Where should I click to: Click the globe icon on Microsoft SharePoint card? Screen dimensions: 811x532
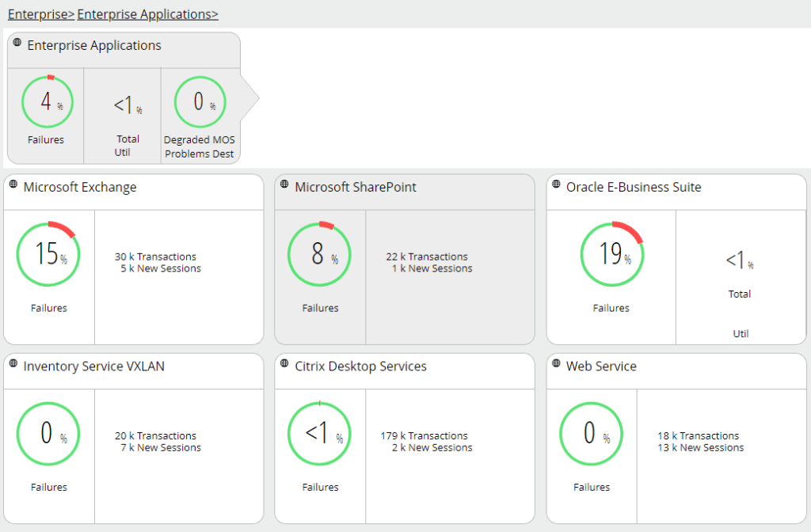coord(285,184)
